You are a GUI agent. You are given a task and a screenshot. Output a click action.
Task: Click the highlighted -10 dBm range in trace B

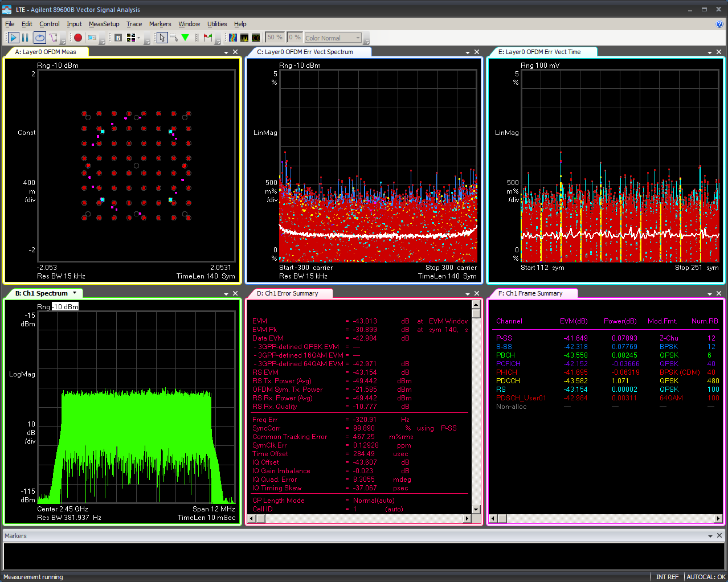coord(65,306)
